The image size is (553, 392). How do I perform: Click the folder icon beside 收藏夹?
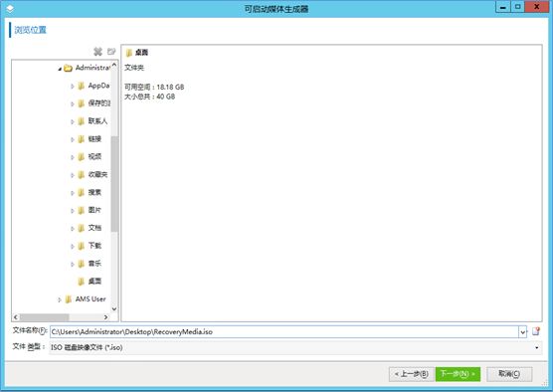point(82,175)
